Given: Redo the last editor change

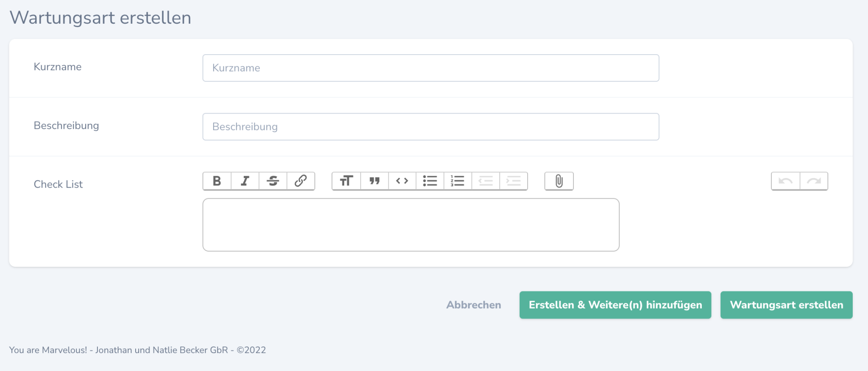Looking at the screenshot, I should pos(814,181).
